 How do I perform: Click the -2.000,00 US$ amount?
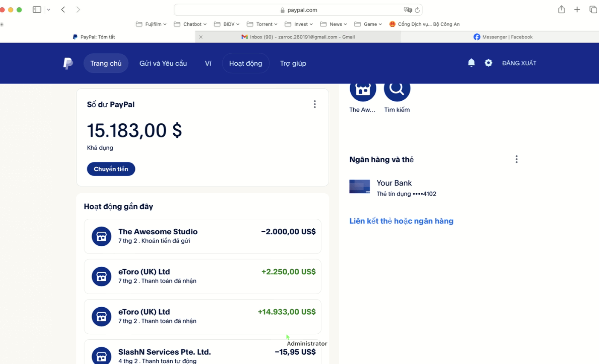(288, 232)
